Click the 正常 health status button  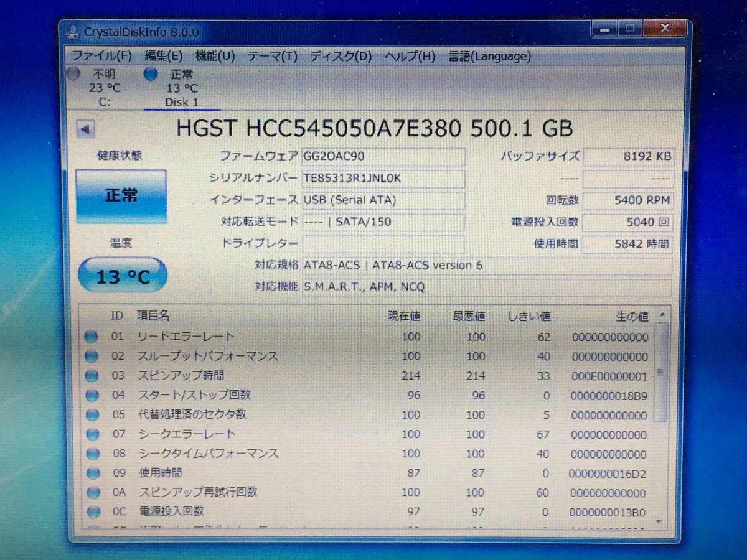121,195
